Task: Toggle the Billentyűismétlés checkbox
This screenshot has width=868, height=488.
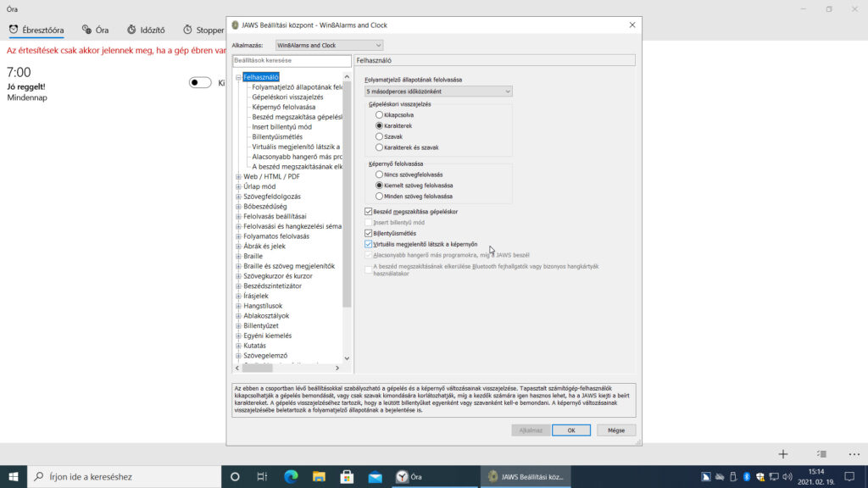Action: tap(368, 234)
